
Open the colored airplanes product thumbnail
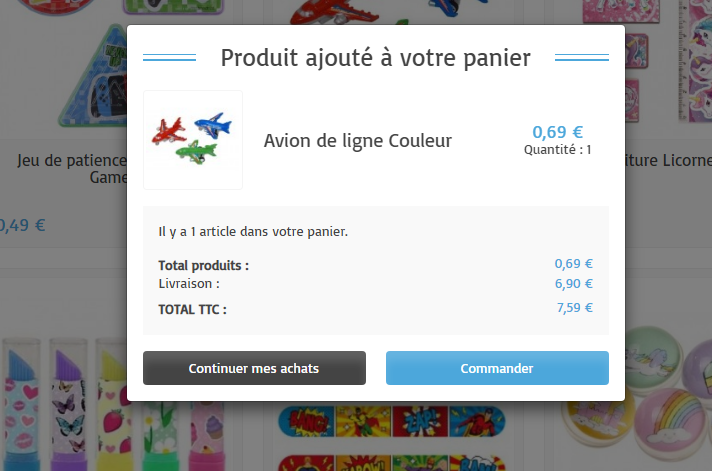(x=193, y=140)
